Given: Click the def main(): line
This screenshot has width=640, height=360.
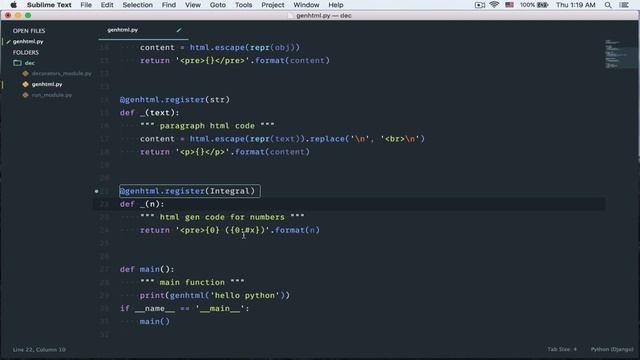Looking at the screenshot, I should pyautogui.click(x=147, y=269).
